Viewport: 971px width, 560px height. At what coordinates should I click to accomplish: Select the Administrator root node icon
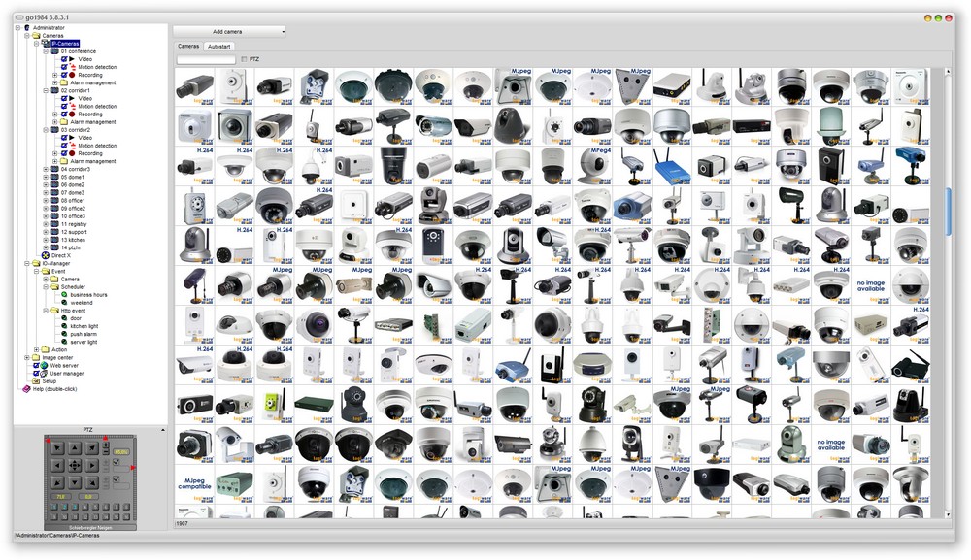26,28
